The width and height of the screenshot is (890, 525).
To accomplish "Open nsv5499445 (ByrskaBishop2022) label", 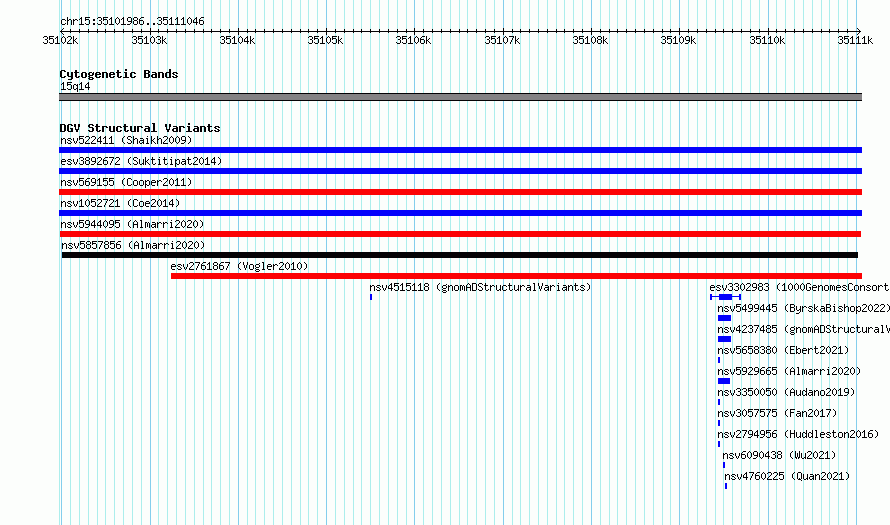I will [x=803, y=308].
